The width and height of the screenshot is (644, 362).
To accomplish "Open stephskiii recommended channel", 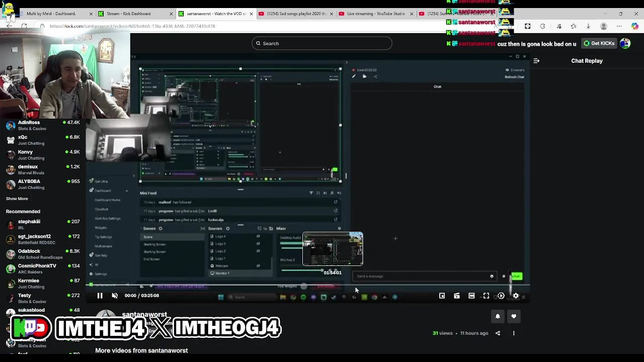I will (43, 224).
